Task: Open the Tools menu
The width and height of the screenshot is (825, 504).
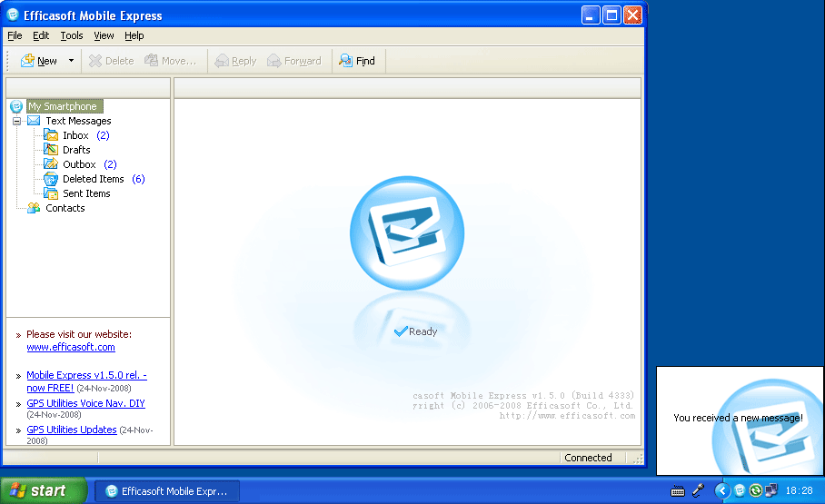Action: (x=72, y=35)
